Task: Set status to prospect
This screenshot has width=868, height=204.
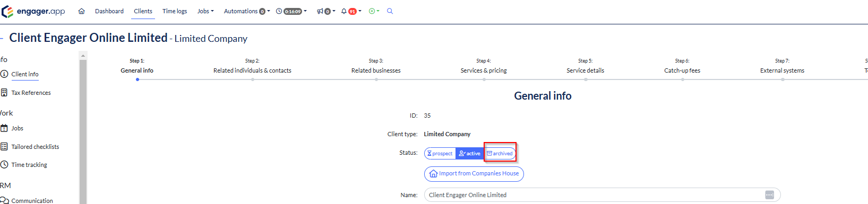Action: [x=440, y=154]
